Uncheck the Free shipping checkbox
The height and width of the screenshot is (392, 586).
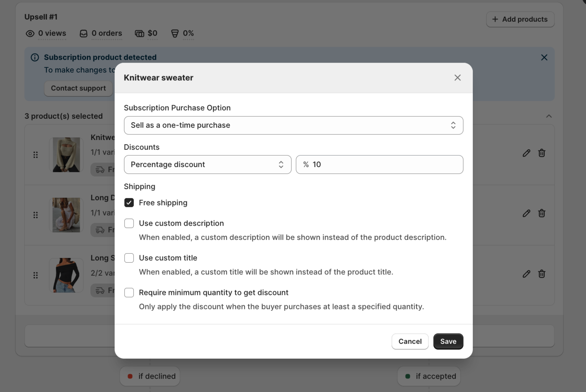click(x=129, y=203)
